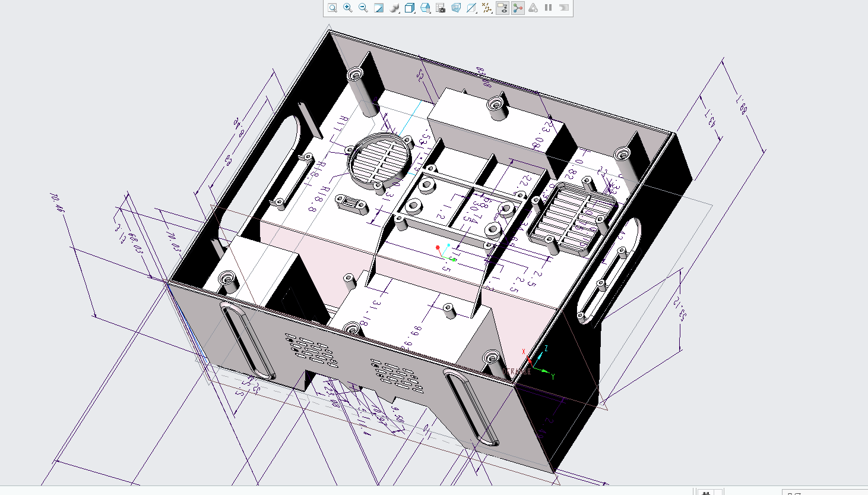868x495 pixels.
Task: Open the selection filter box
Action: [825, 493]
